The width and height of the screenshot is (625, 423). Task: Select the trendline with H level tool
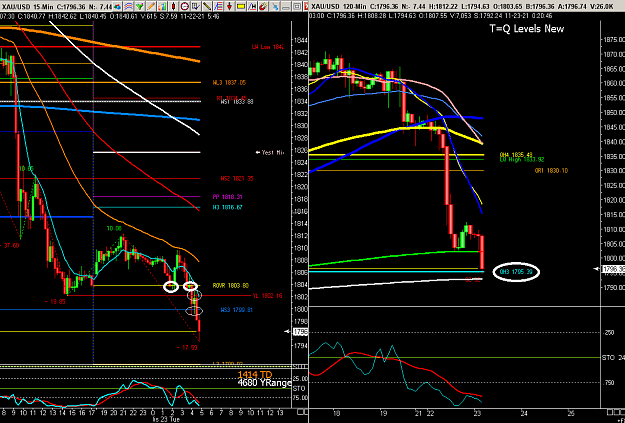pyautogui.click(x=252, y=6)
